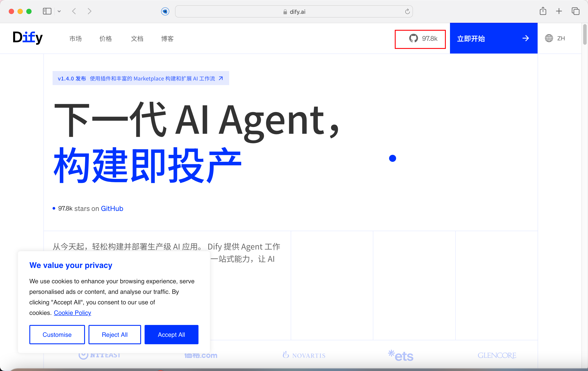Image resolution: width=588 pixels, height=371 pixels.
Task: Open the 文档 docs menu item
Action: point(137,39)
